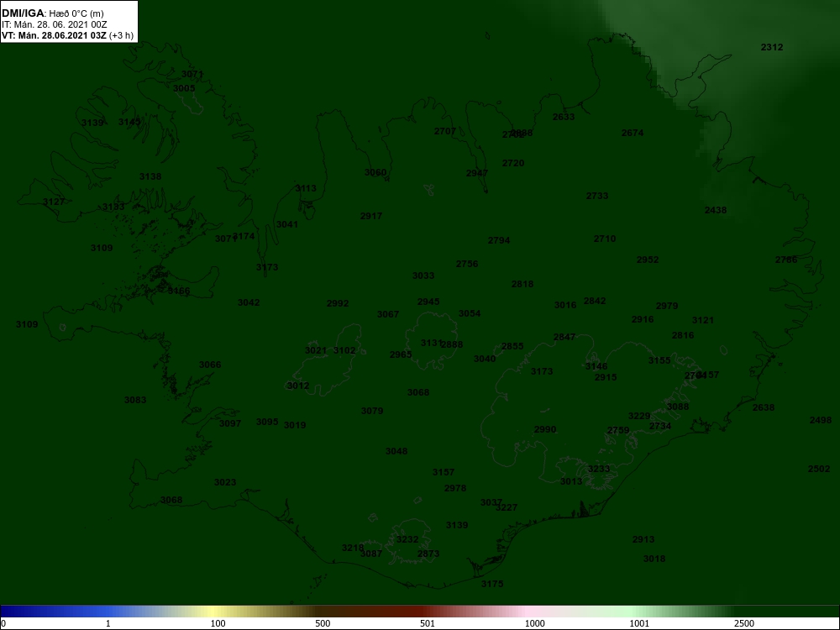Select the value 2438

716,210
